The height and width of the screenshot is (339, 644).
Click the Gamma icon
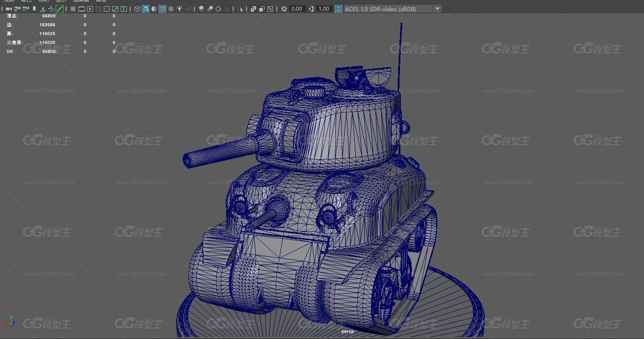pyautogui.click(x=311, y=9)
